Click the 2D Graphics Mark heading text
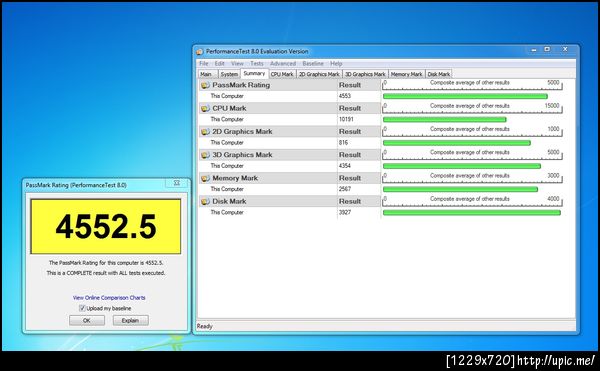Viewport: 600px width, 371px height. (x=242, y=132)
